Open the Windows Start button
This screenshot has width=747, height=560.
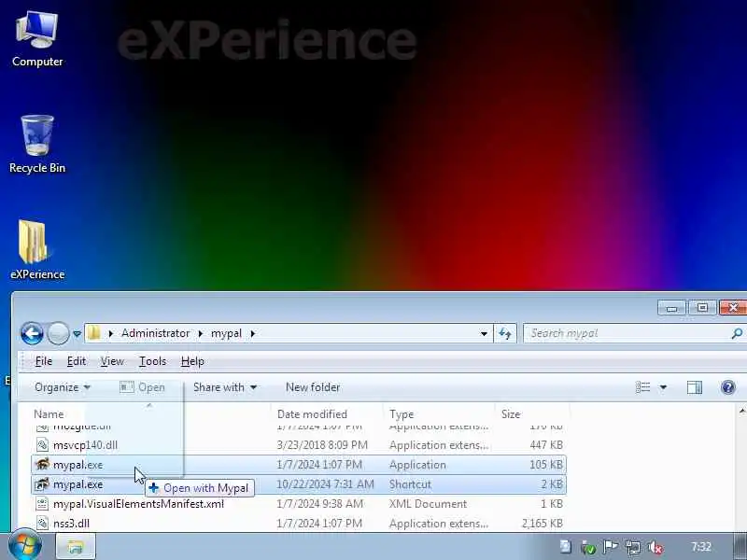click(x=25, y=546)
